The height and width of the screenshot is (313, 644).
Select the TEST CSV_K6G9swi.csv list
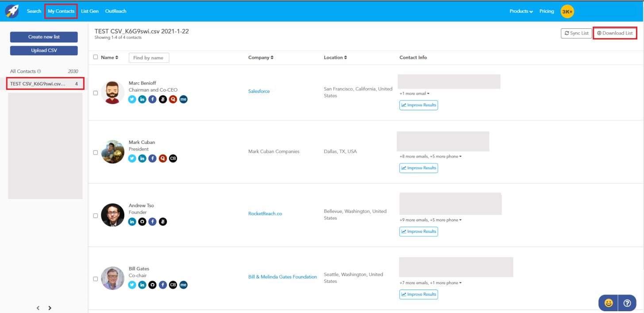point(44,84)
